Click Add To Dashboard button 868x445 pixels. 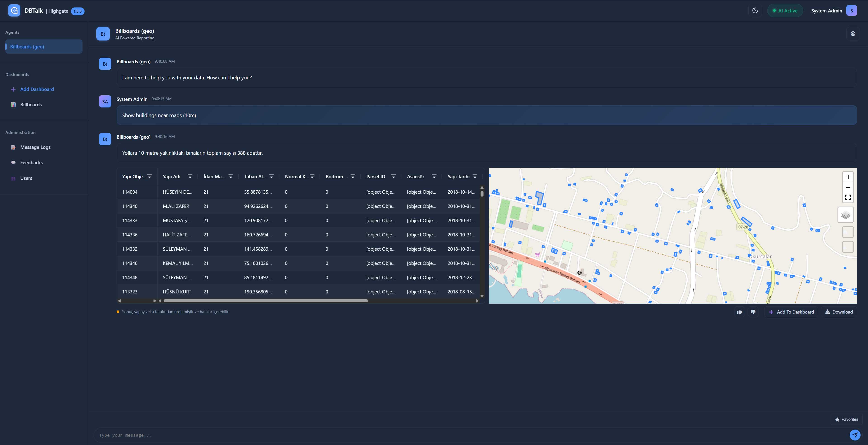pos(791,312)
